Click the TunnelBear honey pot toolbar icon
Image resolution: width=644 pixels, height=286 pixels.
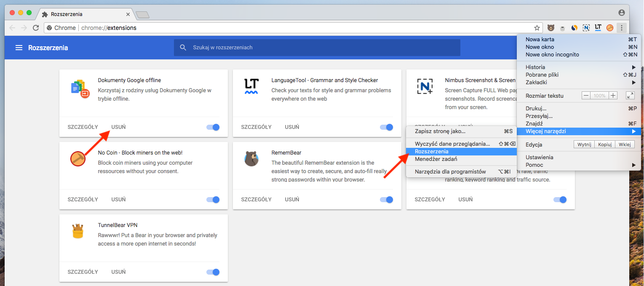[x=563, y=28]
